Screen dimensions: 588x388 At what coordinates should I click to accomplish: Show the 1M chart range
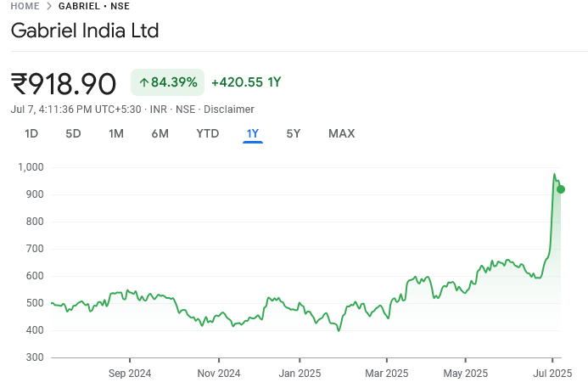tap(116, 133)
